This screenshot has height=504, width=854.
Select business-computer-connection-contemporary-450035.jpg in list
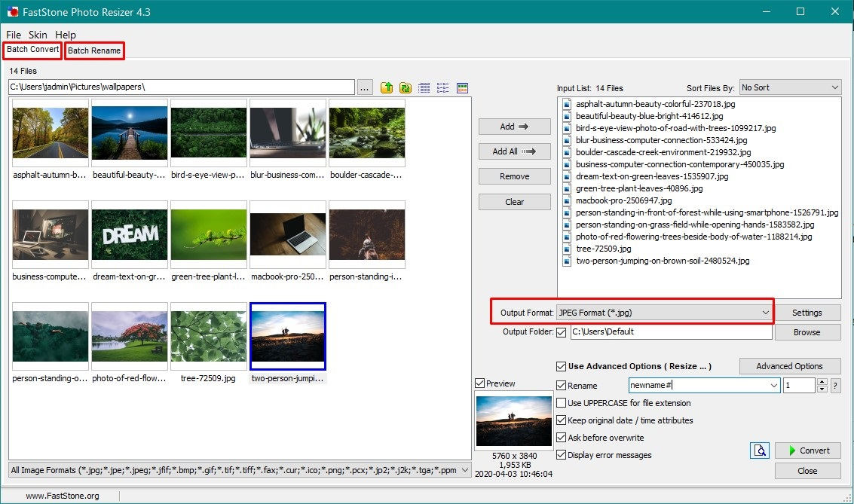[x=680, y=164]
